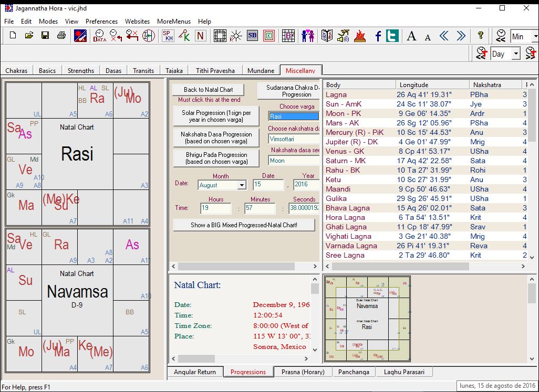Image resolution: width=539 pixels, height=392 pixels.
Task: Click the mixed Navamsa-Rasi chart thumbnail
Action: 367,319
